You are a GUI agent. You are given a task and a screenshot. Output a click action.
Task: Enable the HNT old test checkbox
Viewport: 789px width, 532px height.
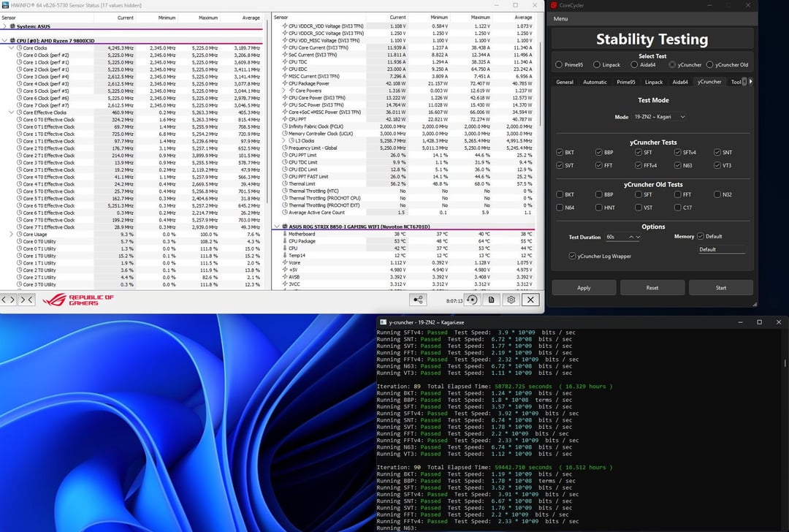click(599, 208)
